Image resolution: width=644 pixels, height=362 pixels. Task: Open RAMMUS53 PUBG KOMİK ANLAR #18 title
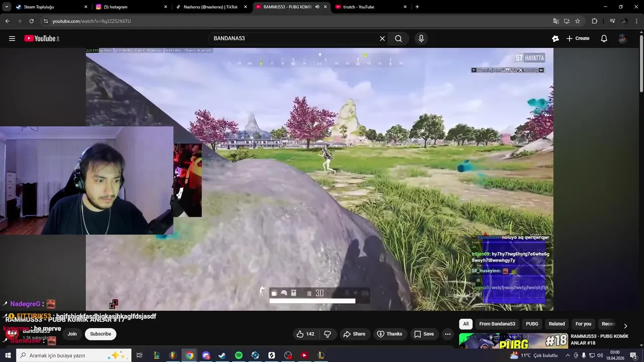tap(599, 339)
